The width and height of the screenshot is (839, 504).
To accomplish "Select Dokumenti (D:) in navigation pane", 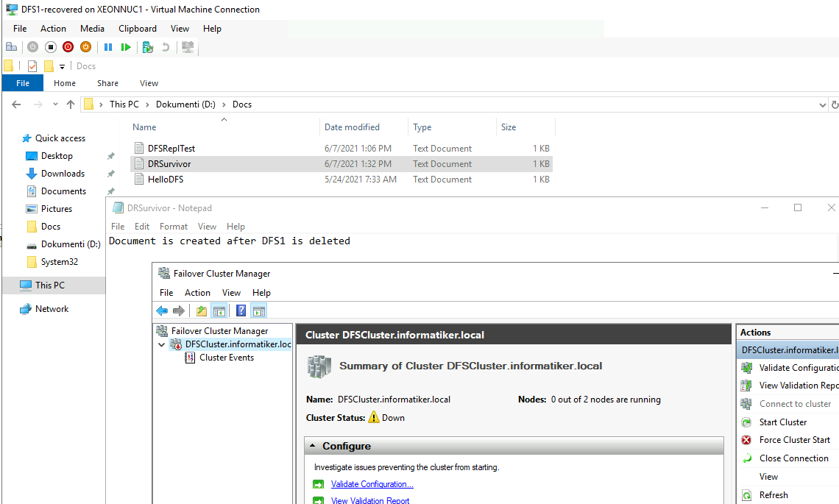I will click(x=71, y=244).
